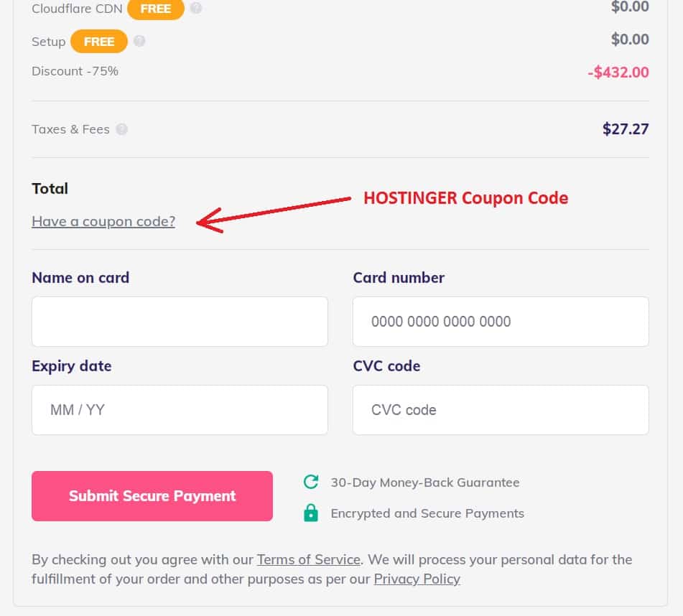Click the Expiry date MM / YY field
This screenshot has width=683, height=616.
click(180, 409)
